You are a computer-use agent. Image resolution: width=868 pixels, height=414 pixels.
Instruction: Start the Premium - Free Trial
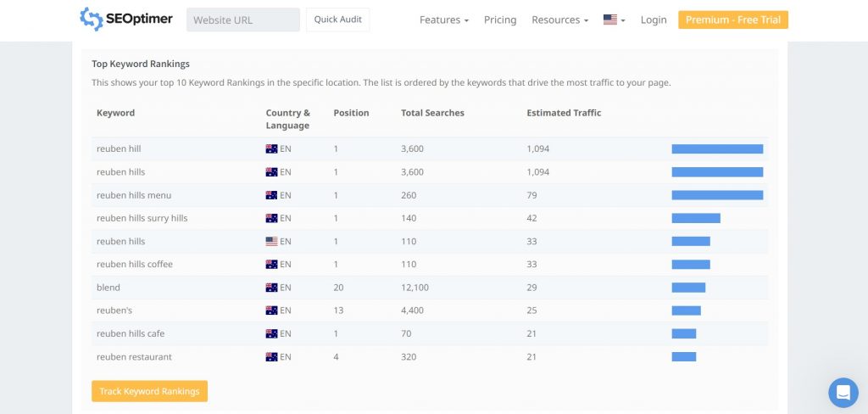click(732, 20)
